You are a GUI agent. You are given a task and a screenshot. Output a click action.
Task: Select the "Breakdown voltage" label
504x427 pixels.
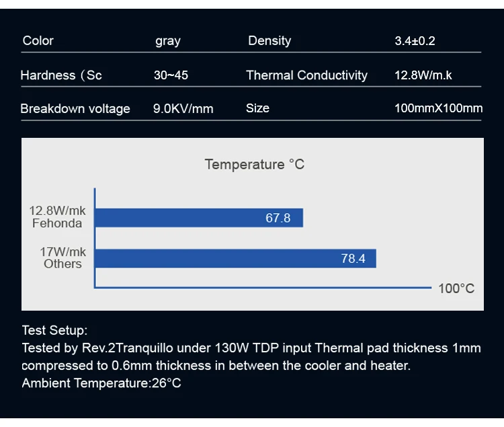coord(75,109)
